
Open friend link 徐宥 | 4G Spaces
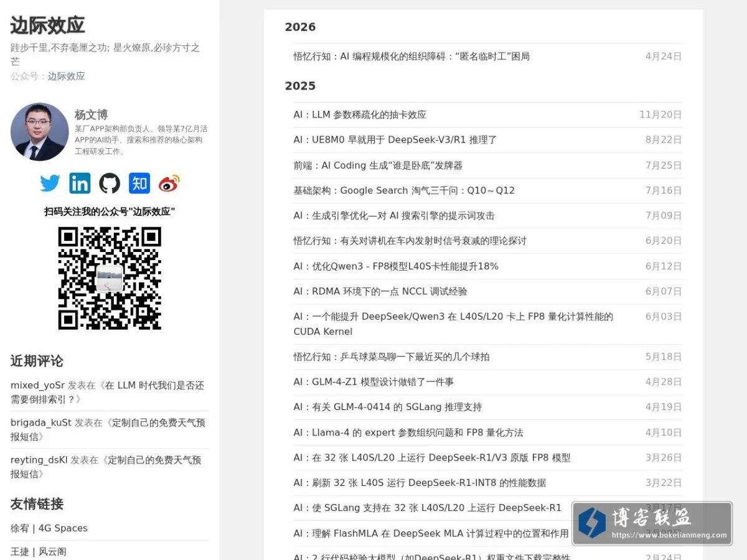[x=49, y=528]
